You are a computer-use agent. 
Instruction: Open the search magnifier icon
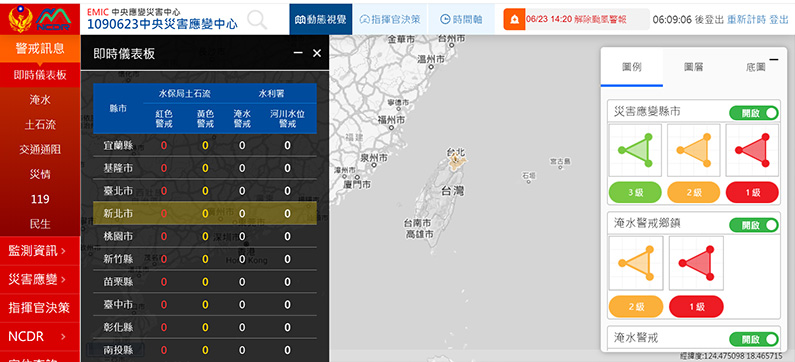pos(257,20)
